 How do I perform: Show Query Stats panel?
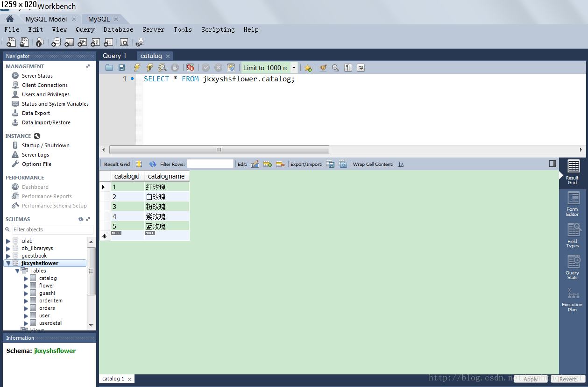click(x=573, y=267)
